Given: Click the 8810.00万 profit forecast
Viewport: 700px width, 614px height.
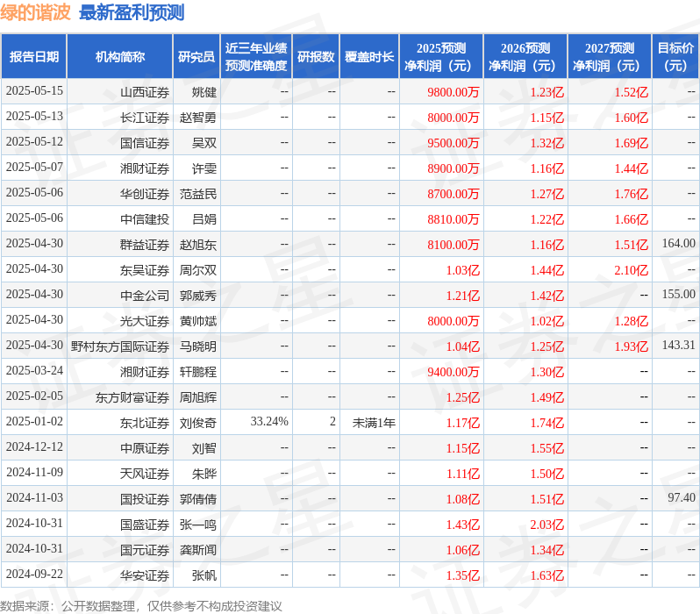Looking at the screenshot, I should coord(454,219).
